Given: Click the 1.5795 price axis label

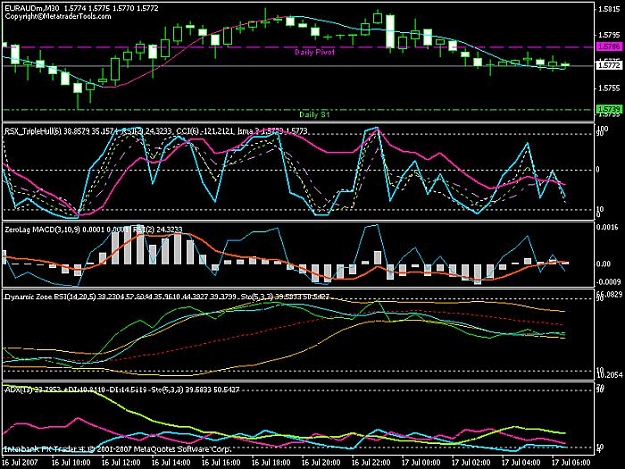Looking at the screenshot, I should [x=608, y=35].
